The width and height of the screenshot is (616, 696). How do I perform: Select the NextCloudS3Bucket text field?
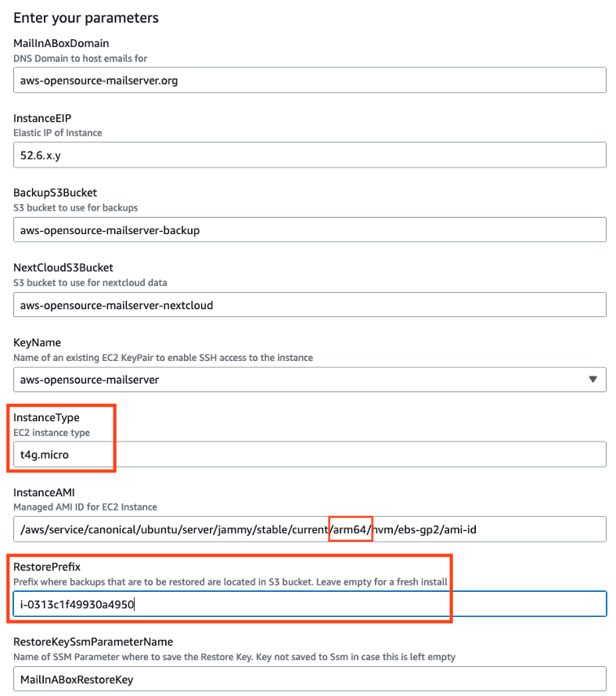pyautogui.click(x=308, y=304)
